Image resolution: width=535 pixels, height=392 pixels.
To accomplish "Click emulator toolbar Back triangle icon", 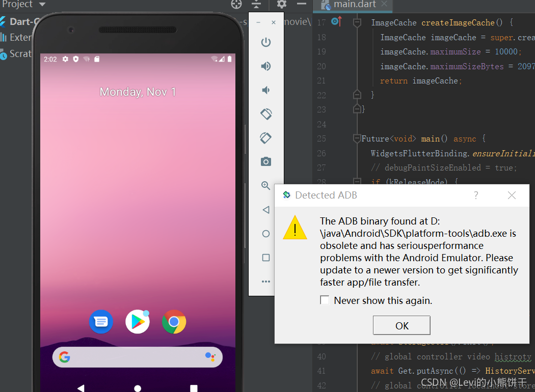I will 266,210.
